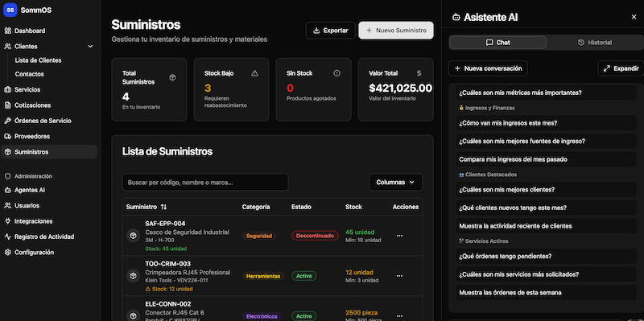This screenshot has height=321, width=644.
Task: Click the Registro de Actividad pulse icon
Action: (7, 237)
